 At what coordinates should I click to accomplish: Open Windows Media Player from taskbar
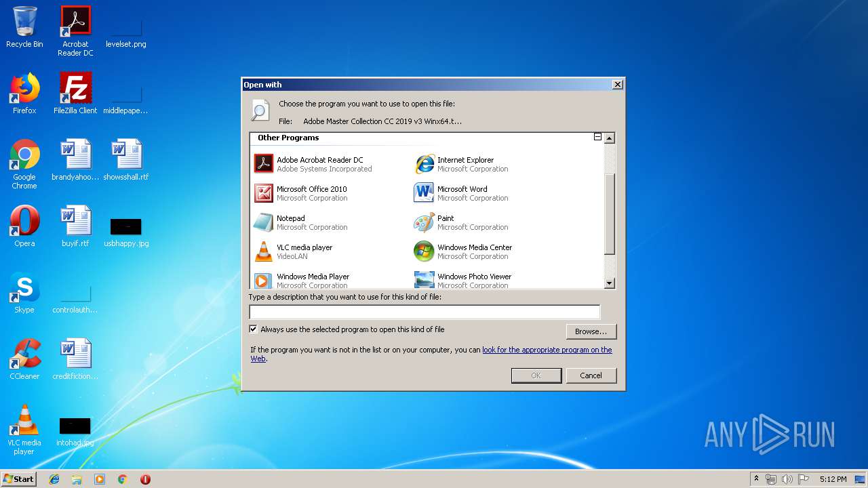pyautogui.click(x=100, y=479)
